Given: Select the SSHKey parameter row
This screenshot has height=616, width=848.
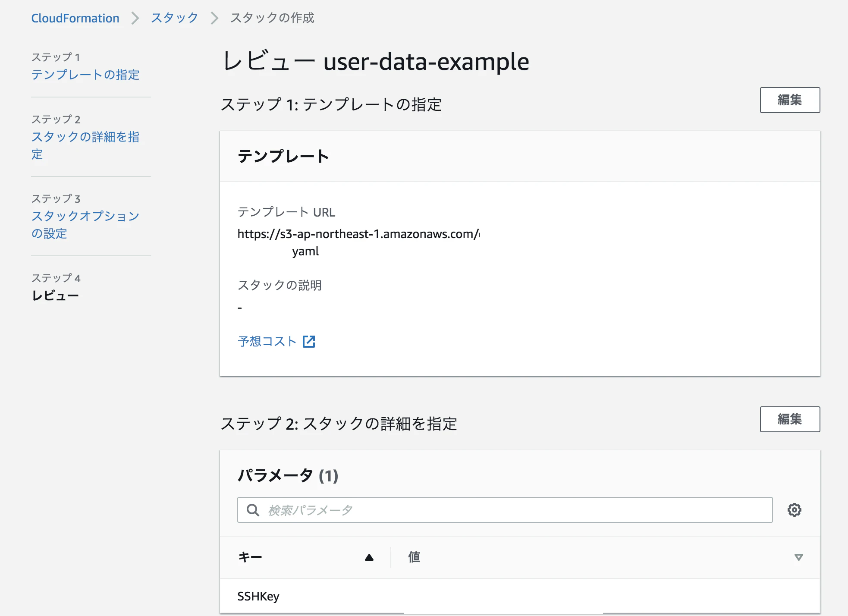Looking at the screenshot, I should click(x=520, y=596).
